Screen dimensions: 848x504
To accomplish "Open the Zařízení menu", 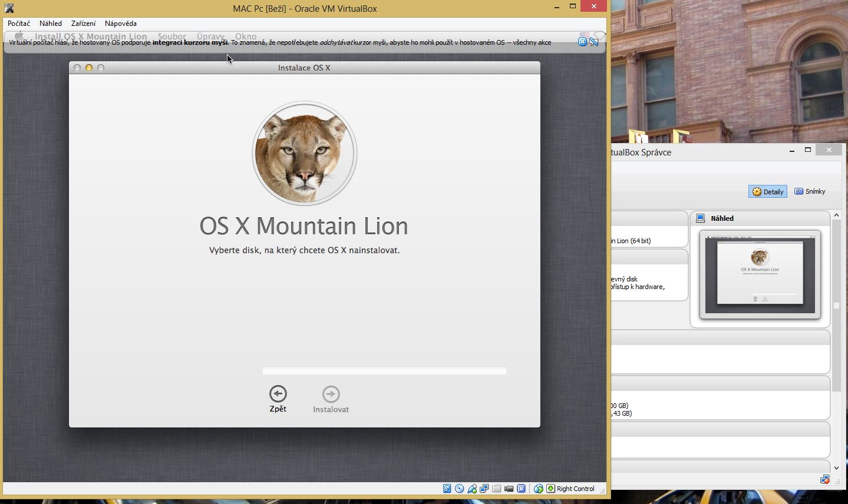I will pyautogui.click(x=83, y=24).
